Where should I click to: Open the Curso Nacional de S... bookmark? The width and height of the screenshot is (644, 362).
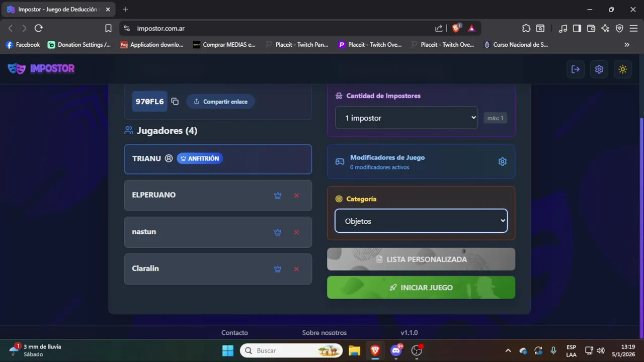pyautogui.click(x=516, y=45)
